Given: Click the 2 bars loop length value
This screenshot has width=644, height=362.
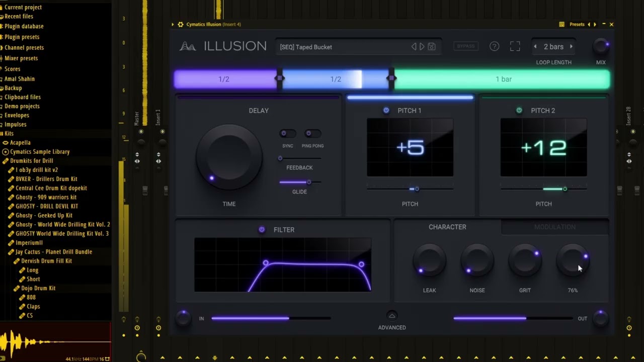Looking at the screenshot, I should tap(553, 47).
